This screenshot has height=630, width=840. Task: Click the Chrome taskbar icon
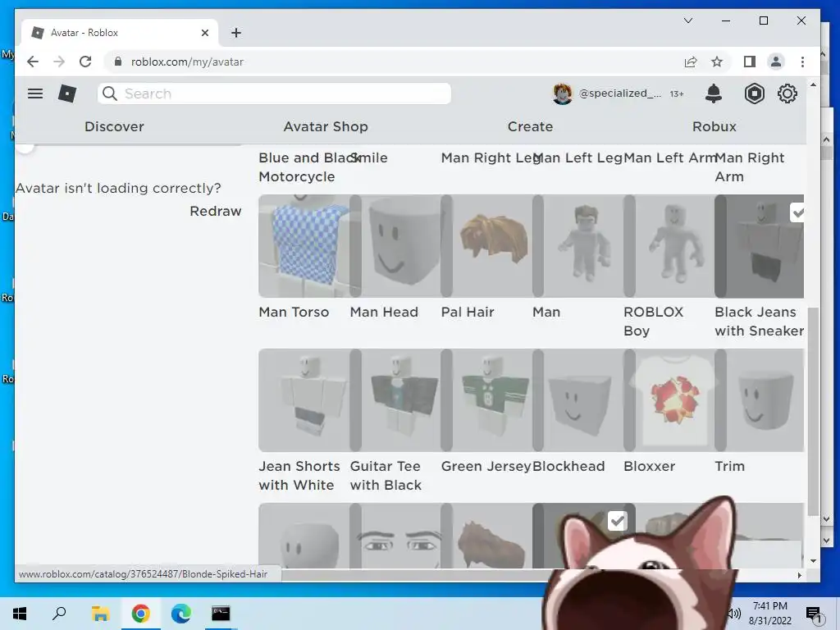[140, 614]
